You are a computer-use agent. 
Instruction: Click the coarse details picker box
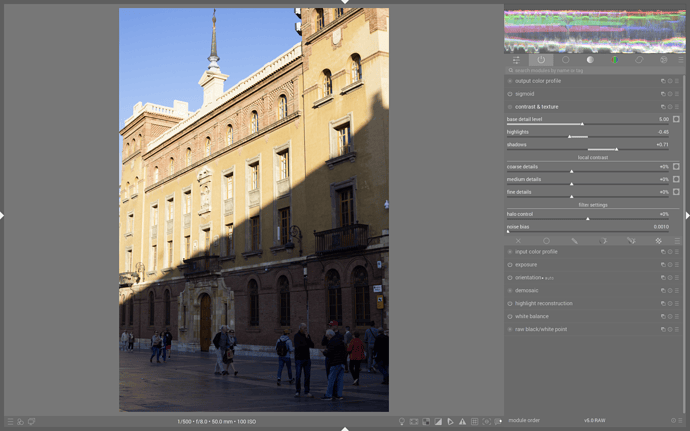click(676, 167)
